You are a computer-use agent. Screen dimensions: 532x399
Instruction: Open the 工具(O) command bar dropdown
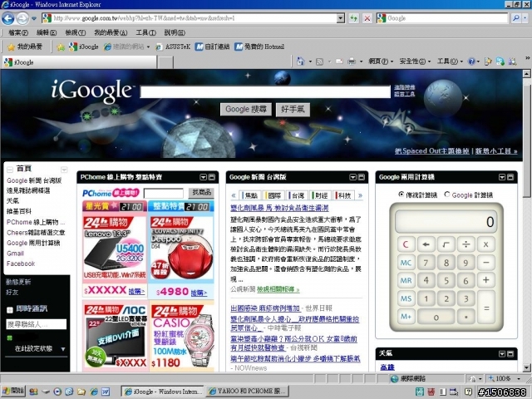click(x=450, y=62)
